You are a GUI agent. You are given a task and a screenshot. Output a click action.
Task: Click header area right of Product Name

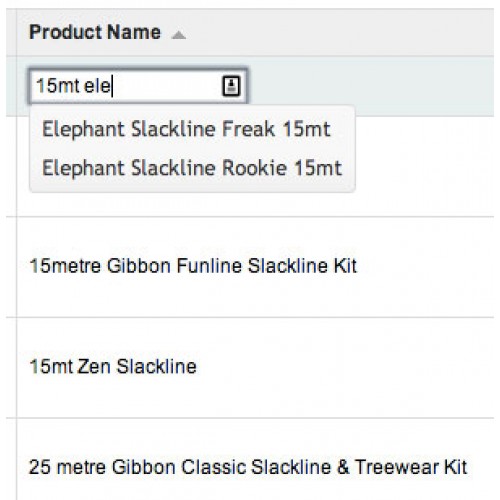click(x=340, y=32)
